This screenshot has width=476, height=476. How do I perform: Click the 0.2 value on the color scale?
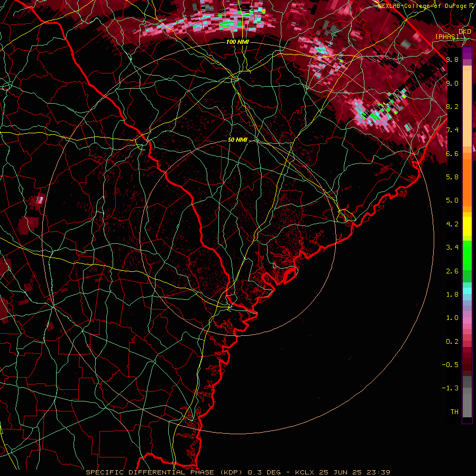(x=452, y=342)
